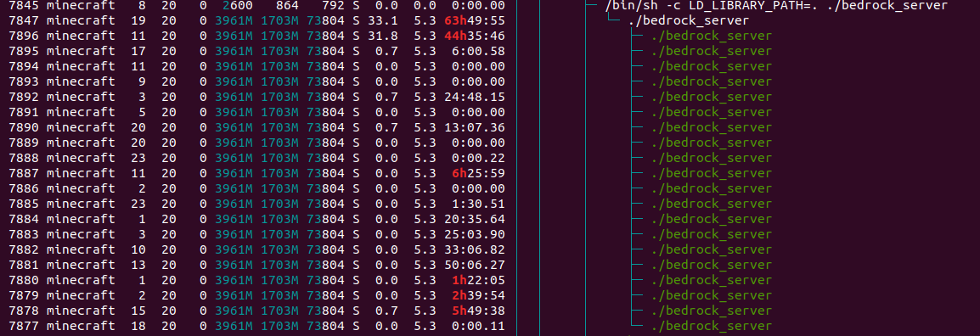
Task: Click the 20:35.64 time value
Action: coord(475,219)
